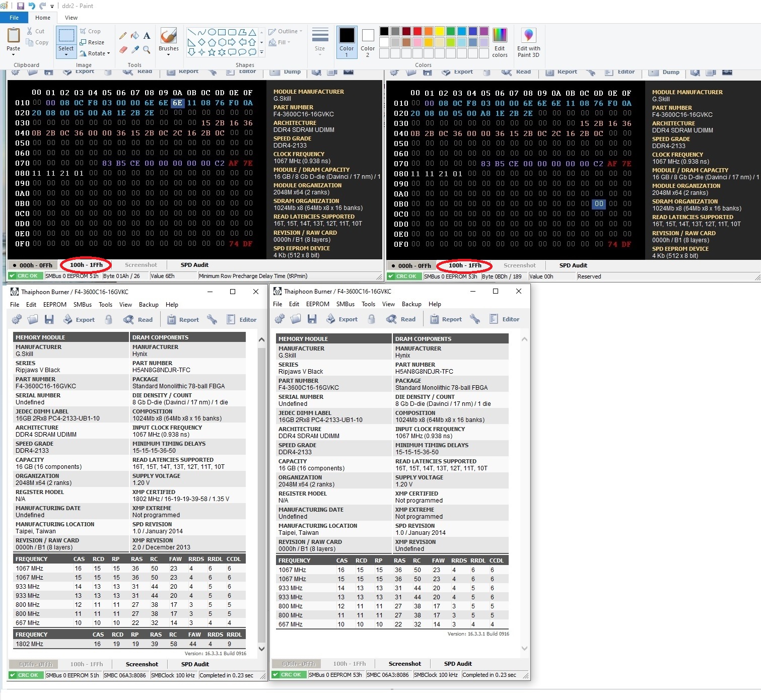761x700 pixels.
Task: Click Editor in right Thaiphoon Burner toolbar
Action: (504, 319)
